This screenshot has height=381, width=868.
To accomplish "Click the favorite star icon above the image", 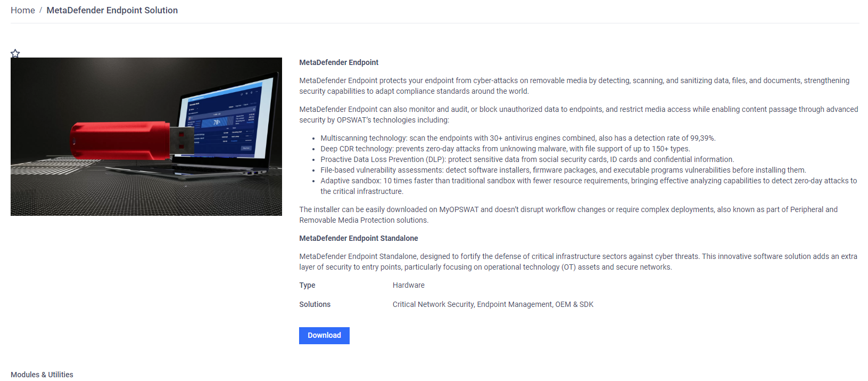I will coord(15,53).
